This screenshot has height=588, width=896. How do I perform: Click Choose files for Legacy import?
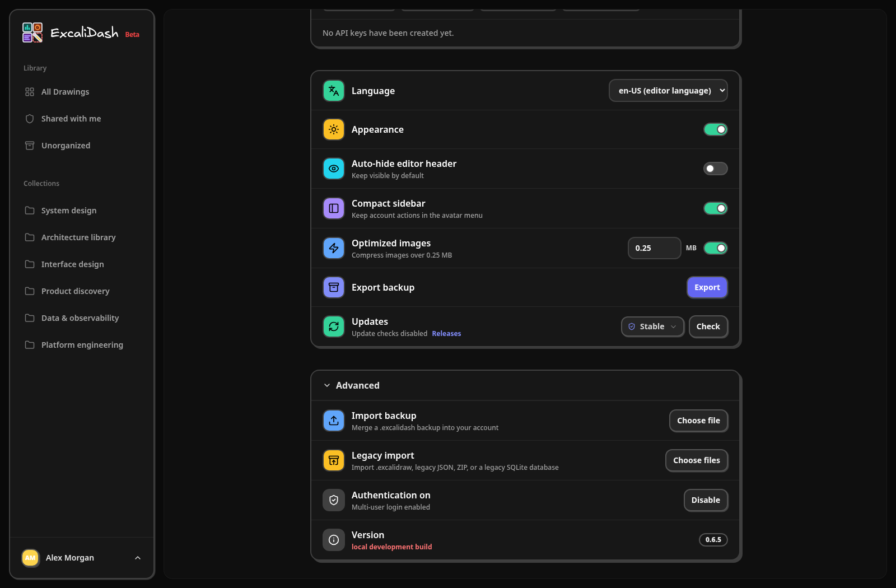[x=697, y=460]
